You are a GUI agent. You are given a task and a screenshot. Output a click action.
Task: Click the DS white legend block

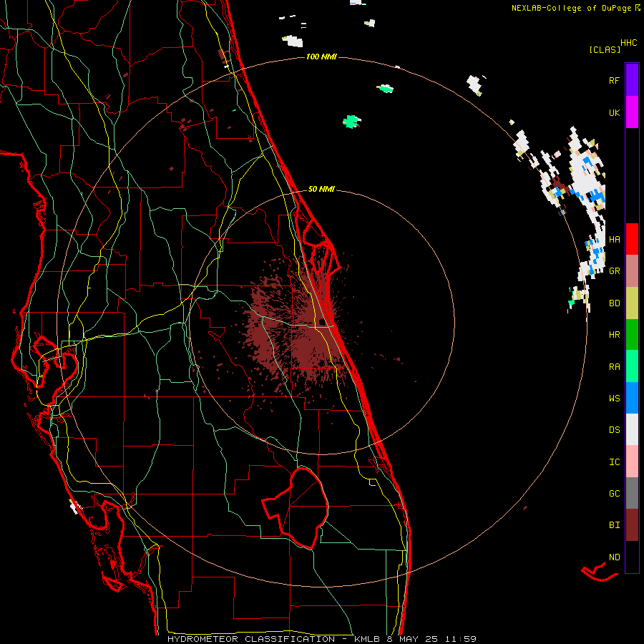[632, 429]
